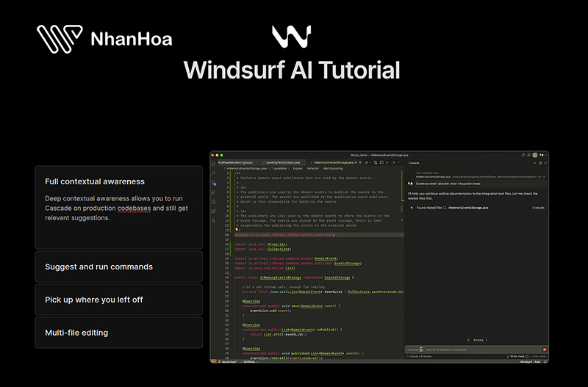Click the magnifier icon next to Found related files

pyautogui.click(x=445, y=208)
